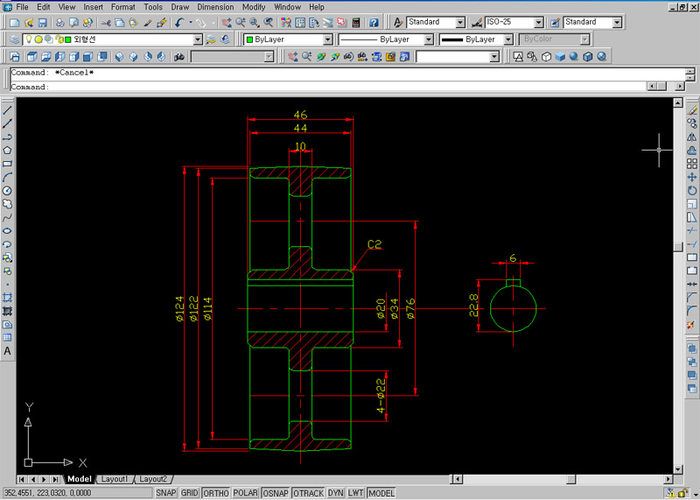Select the Spline draw tool
This screenshot has height=500, width=700.
point(7,217)
